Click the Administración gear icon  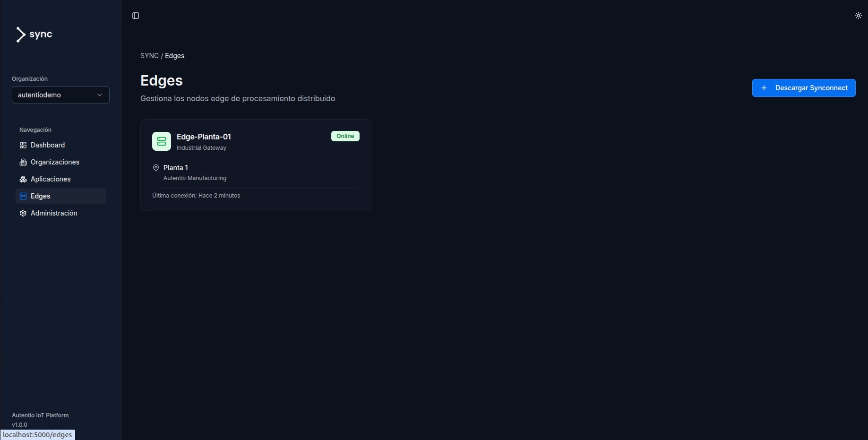(x=23, y=213)
